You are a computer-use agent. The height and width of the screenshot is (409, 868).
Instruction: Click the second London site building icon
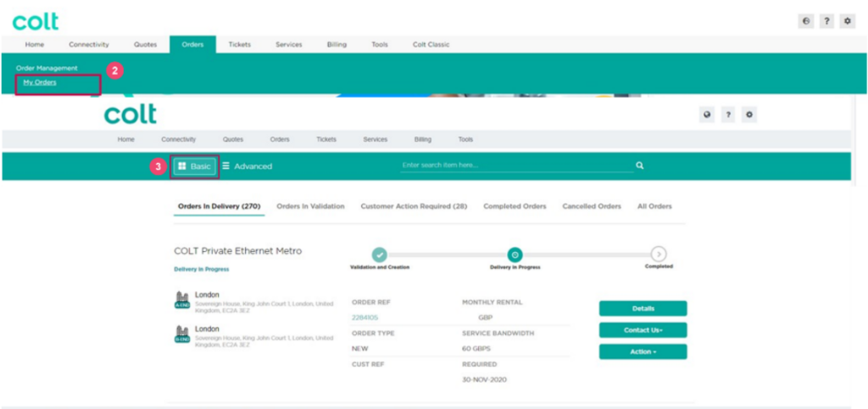(x=182, y=333)
